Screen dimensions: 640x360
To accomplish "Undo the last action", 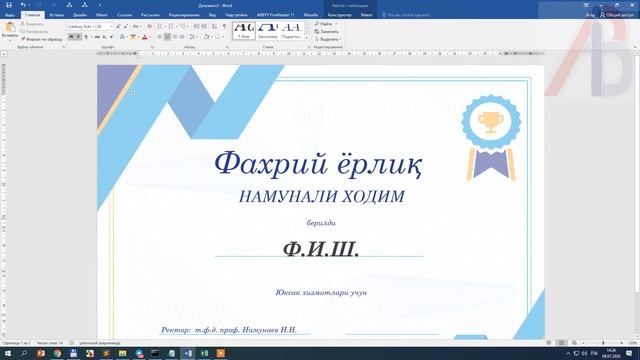I will click(x=23, y=5).
